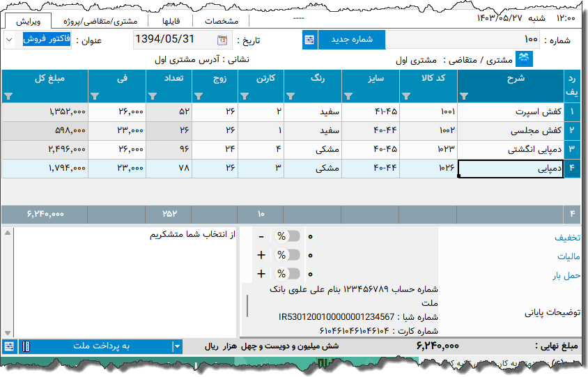Select the کفش اسپرت row description cell
The image size is (588, 377).
click(511, 111)
